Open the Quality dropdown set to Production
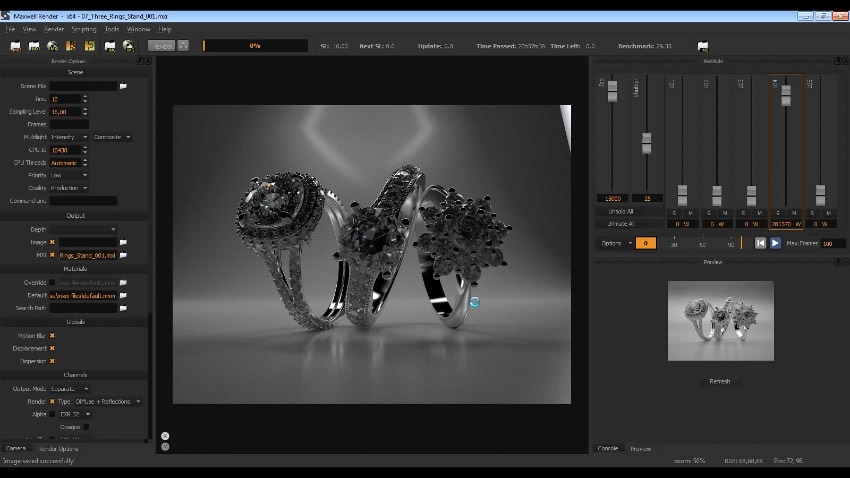 click(70, 188)
